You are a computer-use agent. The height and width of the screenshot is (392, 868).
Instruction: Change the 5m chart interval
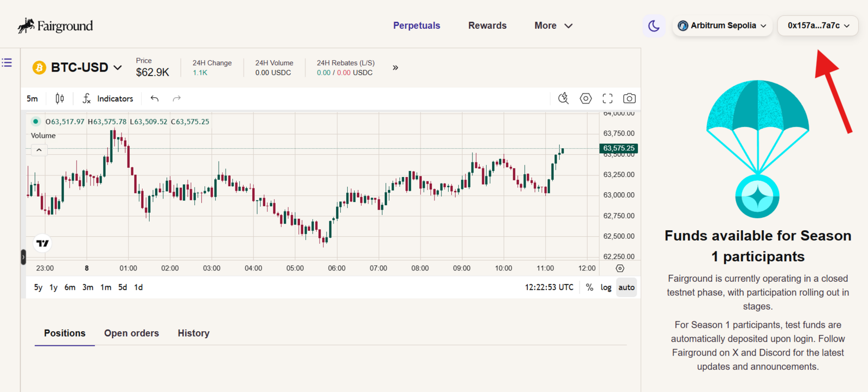tap(33, 99)
